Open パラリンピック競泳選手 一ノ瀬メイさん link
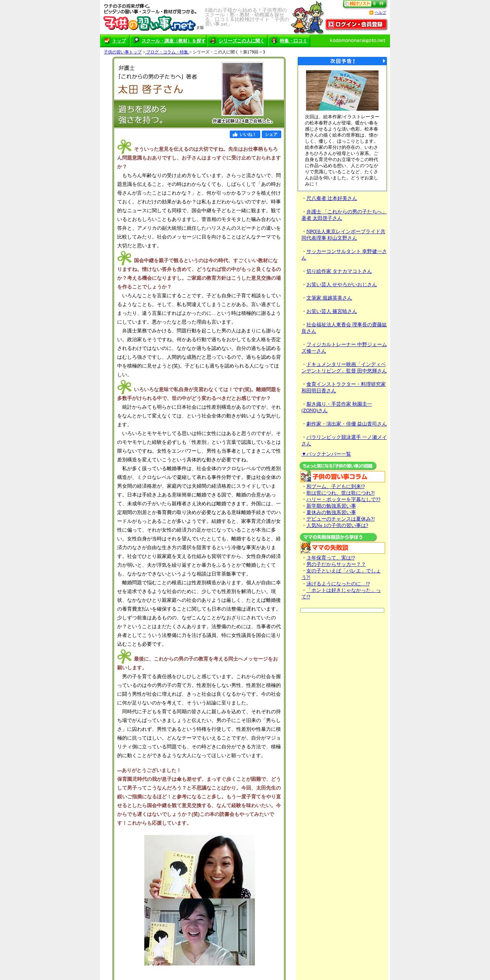 coord(344,440)
